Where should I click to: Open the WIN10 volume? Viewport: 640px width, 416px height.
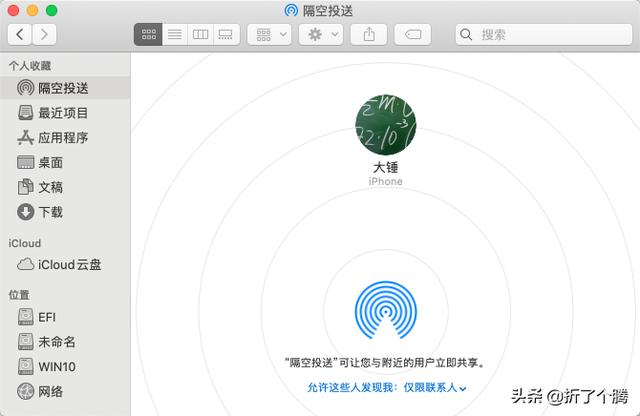click(x=65, y=367)
